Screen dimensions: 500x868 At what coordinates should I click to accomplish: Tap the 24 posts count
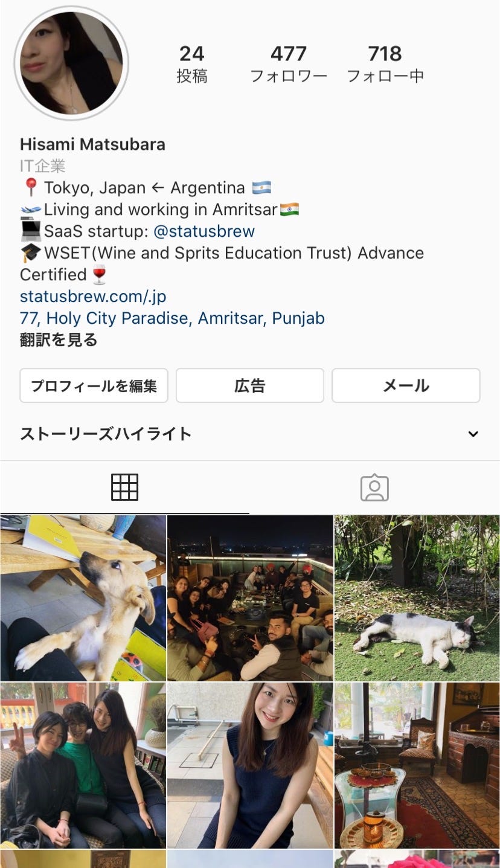coord(192,64)
